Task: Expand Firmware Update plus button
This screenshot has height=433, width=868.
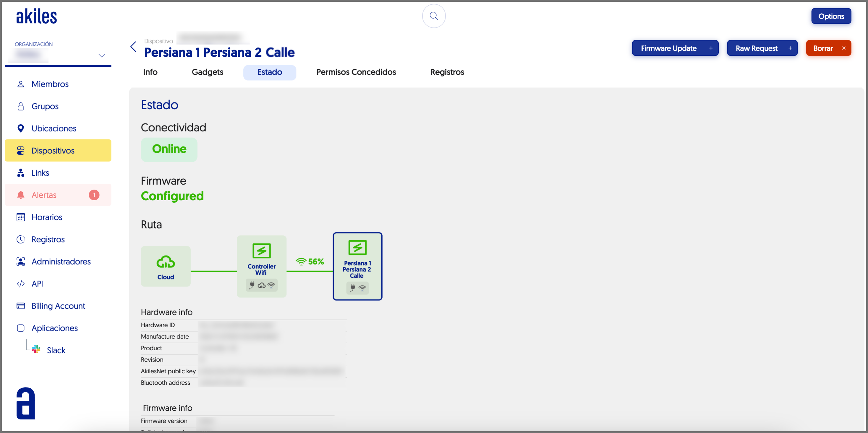Action: [x=711, y=48]
